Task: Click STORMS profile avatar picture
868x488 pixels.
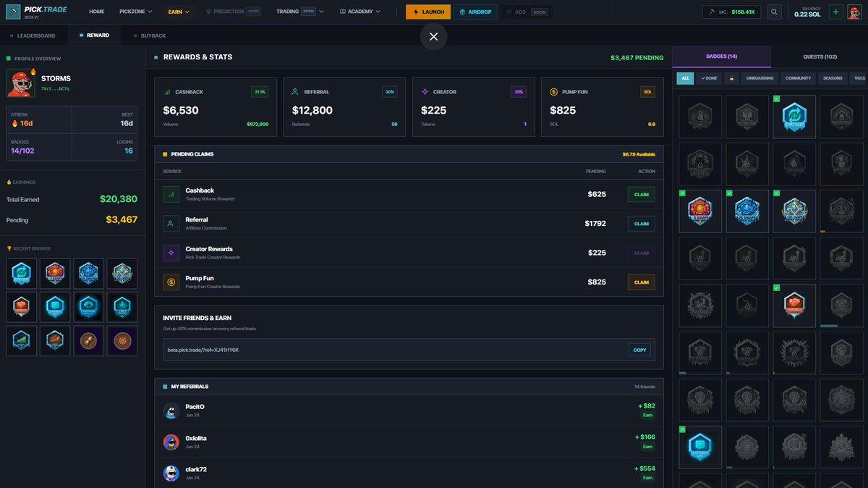Action: tap(22, 83)
